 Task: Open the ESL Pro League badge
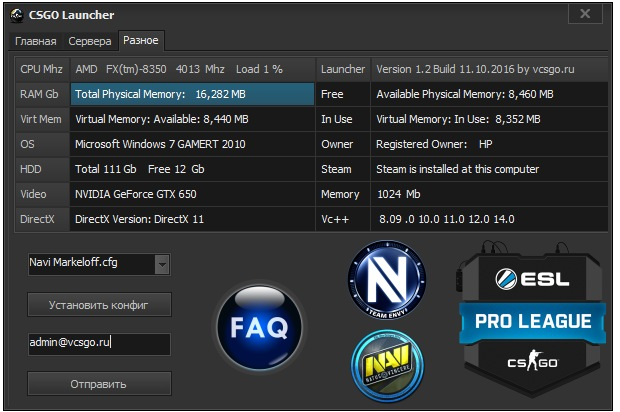click(x=532, y=319)
